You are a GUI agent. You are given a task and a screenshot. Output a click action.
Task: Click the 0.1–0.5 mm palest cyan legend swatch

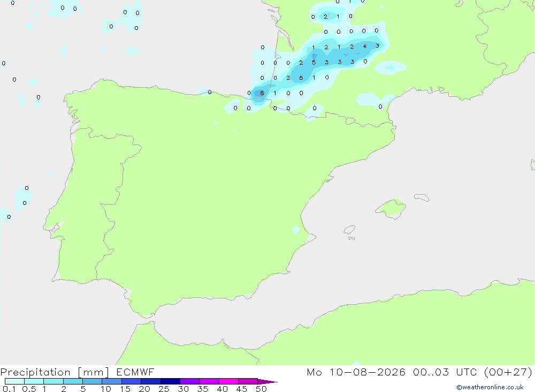(14, 381)
